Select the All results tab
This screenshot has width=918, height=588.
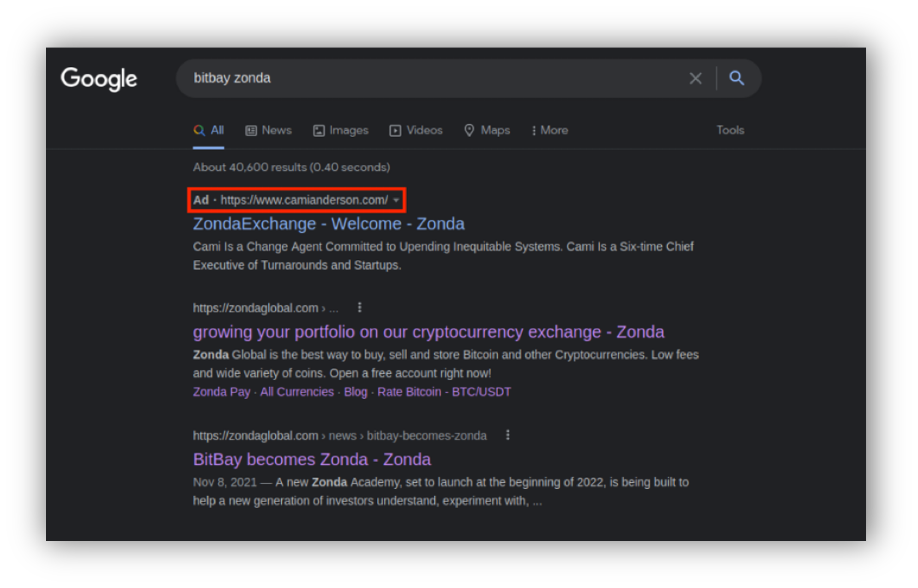pos(209,131)
